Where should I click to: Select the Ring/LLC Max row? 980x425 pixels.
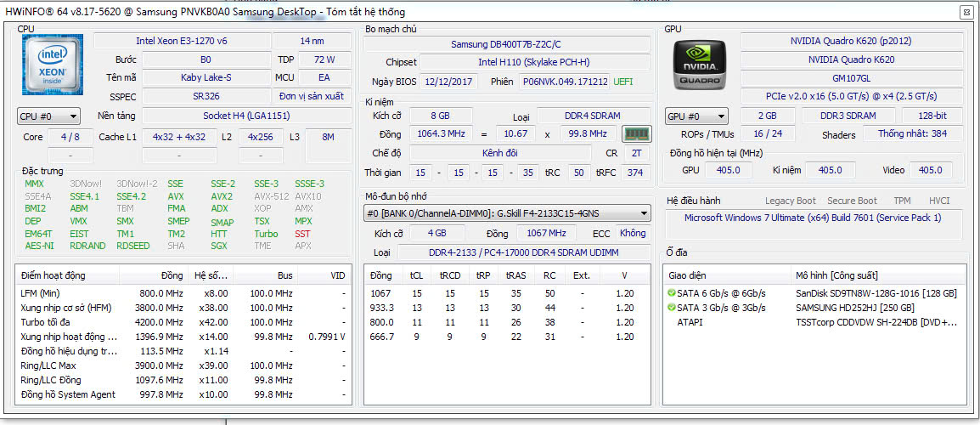[182, 365]
